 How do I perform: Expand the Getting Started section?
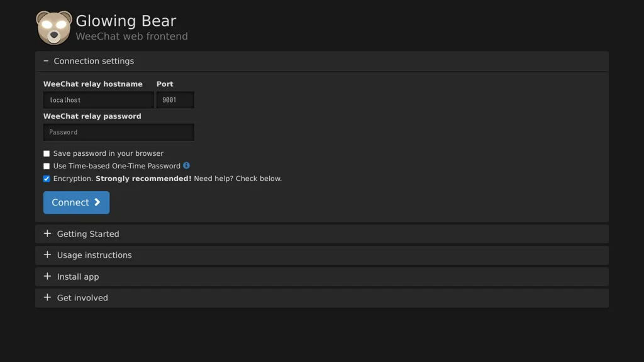tap(88, 234)
